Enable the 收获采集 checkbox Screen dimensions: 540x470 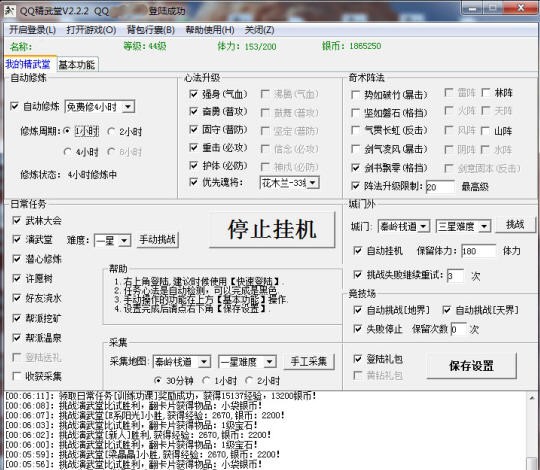(16, 376)
